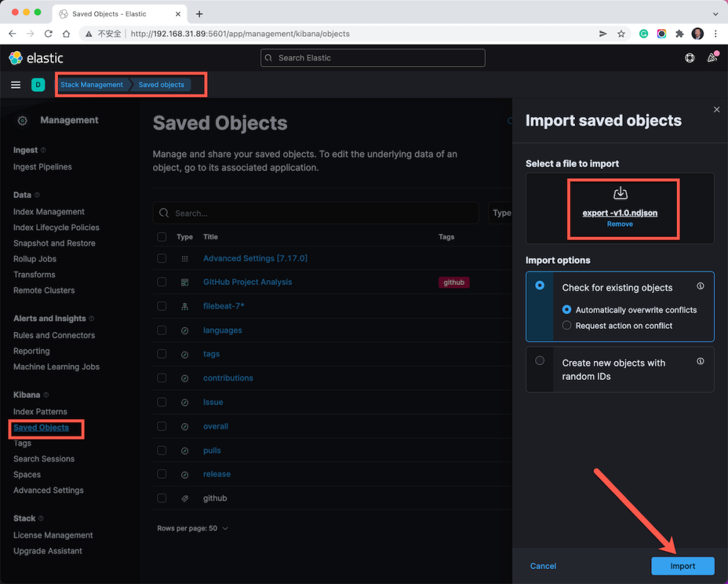Go to Index Patterns in sidebar
This screenshot has height=584, width=728.
(40, 412)
